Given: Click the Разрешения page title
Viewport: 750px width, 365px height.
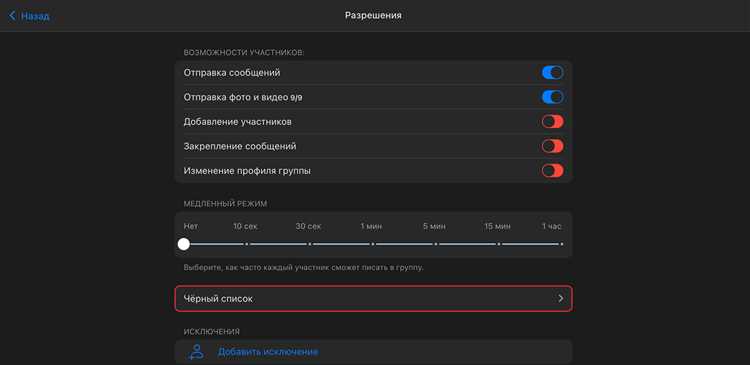Looking at the screenshot, I should (x=374, y=15).
